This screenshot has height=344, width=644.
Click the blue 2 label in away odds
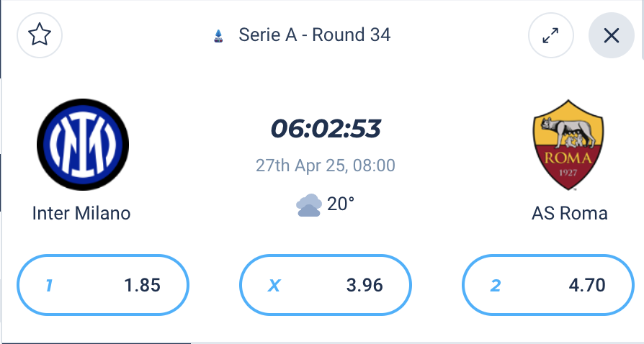tap(496, 285)
